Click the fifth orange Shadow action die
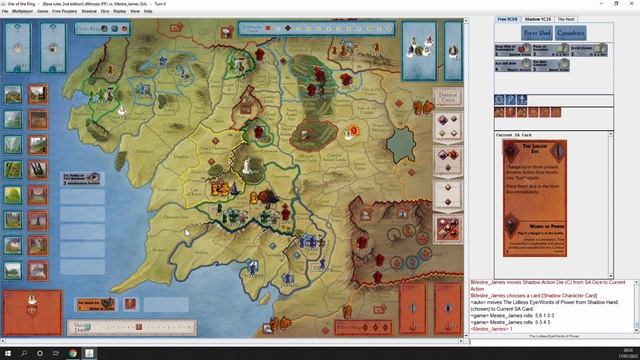The image size is (640, 360). (544, 112)
